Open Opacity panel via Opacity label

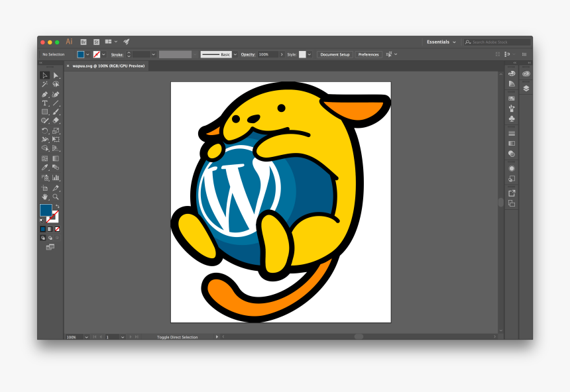point(248,54)
